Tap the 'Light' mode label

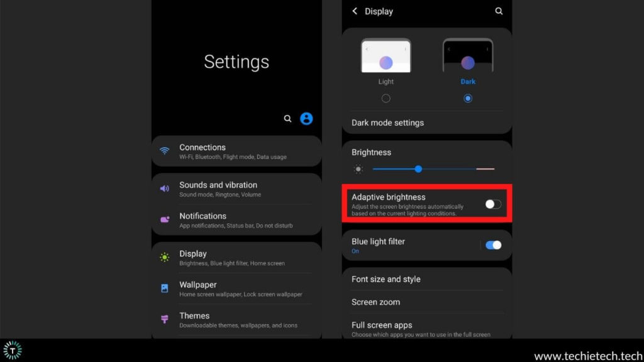[386, 82]
